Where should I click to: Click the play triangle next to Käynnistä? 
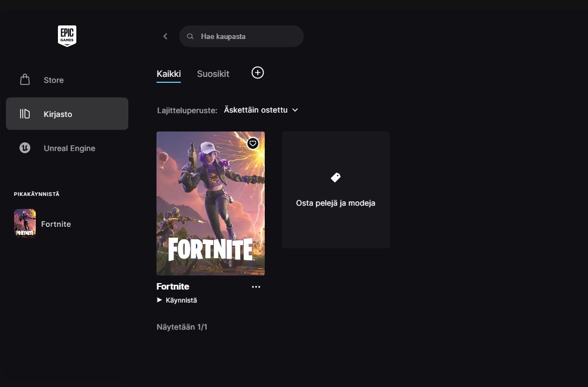[159, 300]
